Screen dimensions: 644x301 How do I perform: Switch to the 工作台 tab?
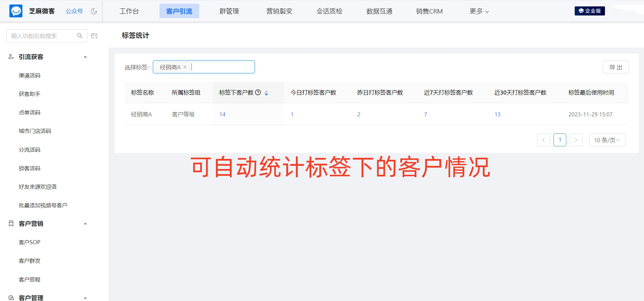coord(129,11)
